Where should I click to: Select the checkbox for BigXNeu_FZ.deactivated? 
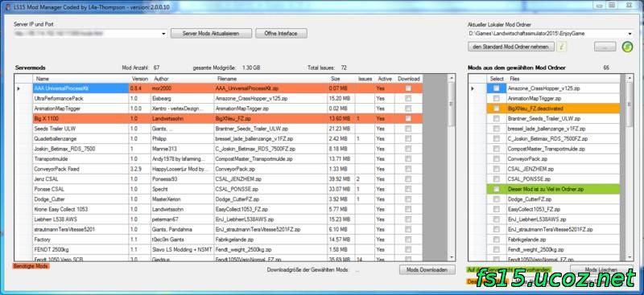[x=497, y=109]
